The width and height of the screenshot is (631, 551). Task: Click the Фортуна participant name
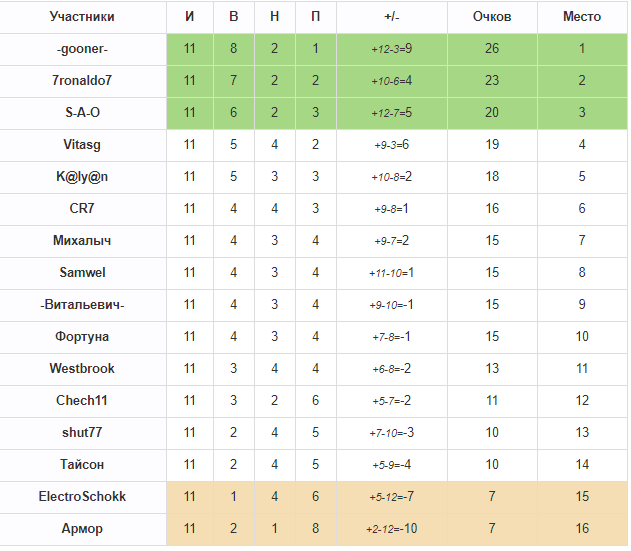(x=82, y=336)
